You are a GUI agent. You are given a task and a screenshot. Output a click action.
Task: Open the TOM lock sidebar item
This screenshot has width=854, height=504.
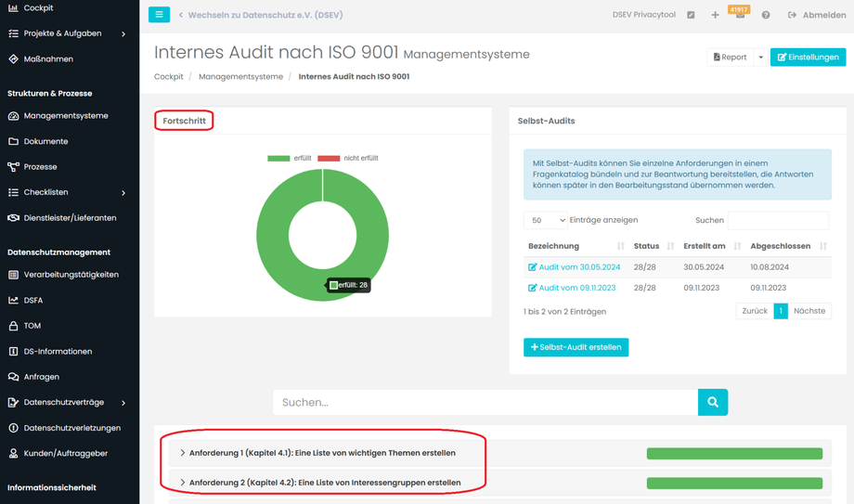pyautogui.click(x=32, y=326)
